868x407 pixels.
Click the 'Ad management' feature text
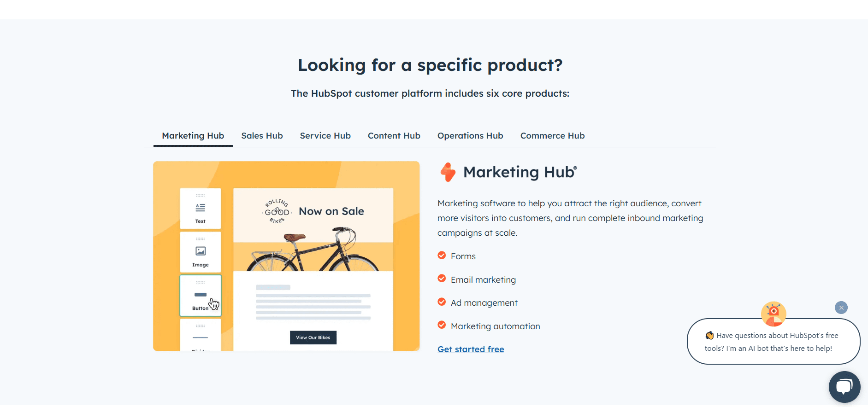(x=484, y=303)
